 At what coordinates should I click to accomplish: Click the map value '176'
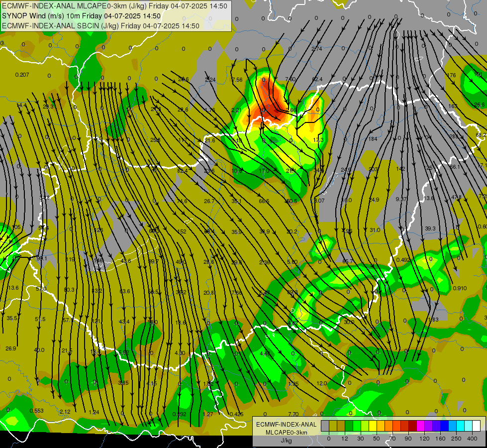pyautogui.click(x=451, y=75)
